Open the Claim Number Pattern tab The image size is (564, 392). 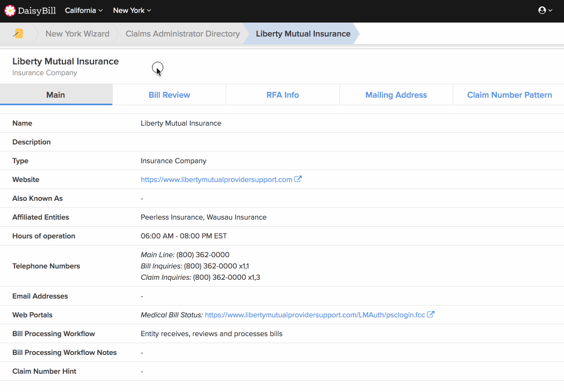pos(509,95)
